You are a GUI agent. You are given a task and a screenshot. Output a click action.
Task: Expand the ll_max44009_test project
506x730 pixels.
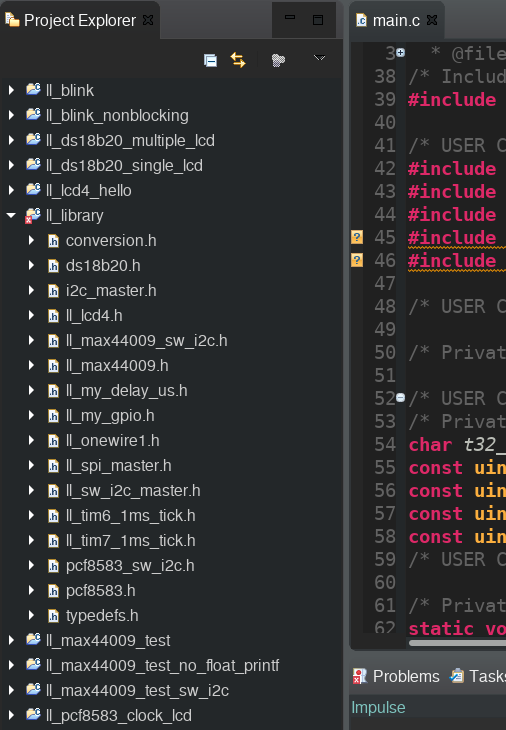point(11,640)
